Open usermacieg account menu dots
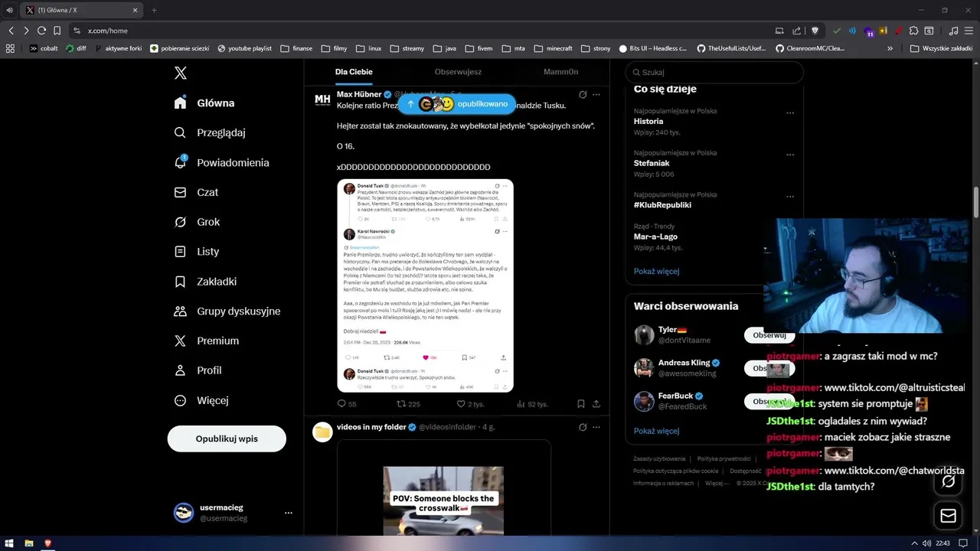This screenshot has height=551, width=980. pyautogui.click(x=289, y=513)
